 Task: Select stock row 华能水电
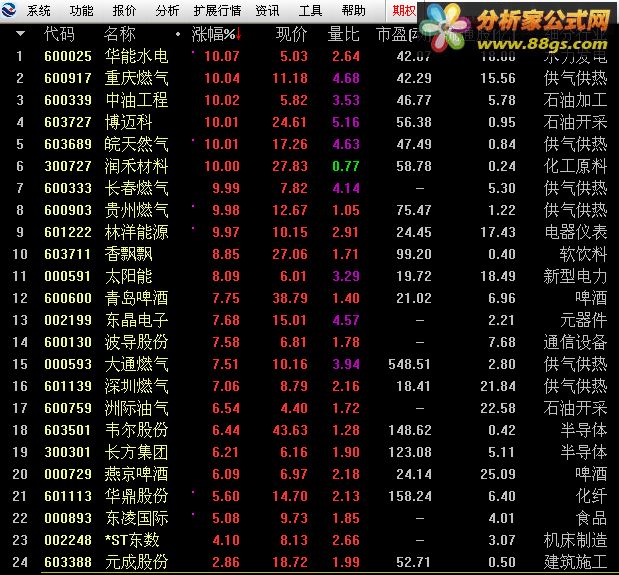(310, 56)
